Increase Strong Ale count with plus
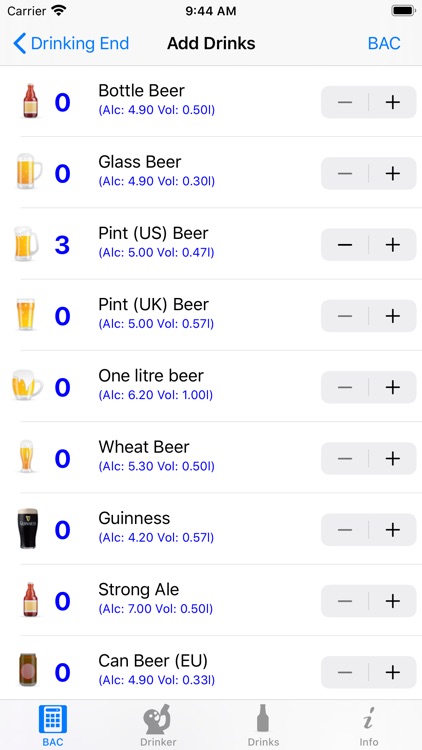 393,601
